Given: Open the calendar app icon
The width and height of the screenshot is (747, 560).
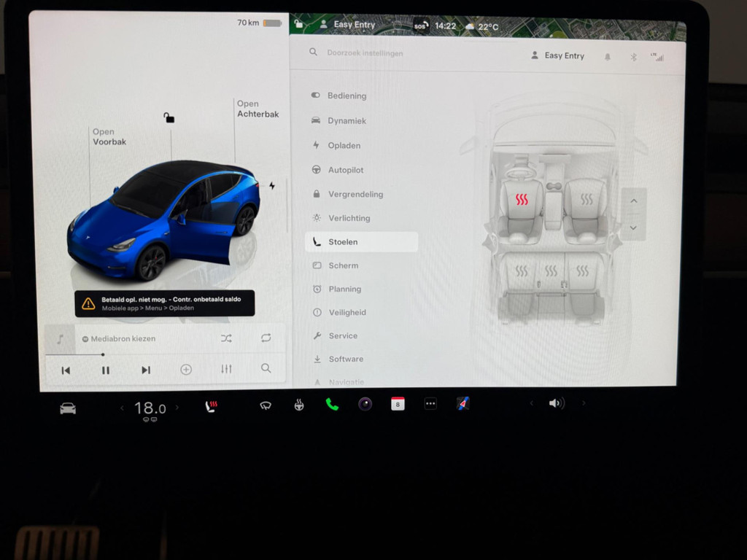Looking at the screenshot, I should pyautogui.click(x=398, y=404).
